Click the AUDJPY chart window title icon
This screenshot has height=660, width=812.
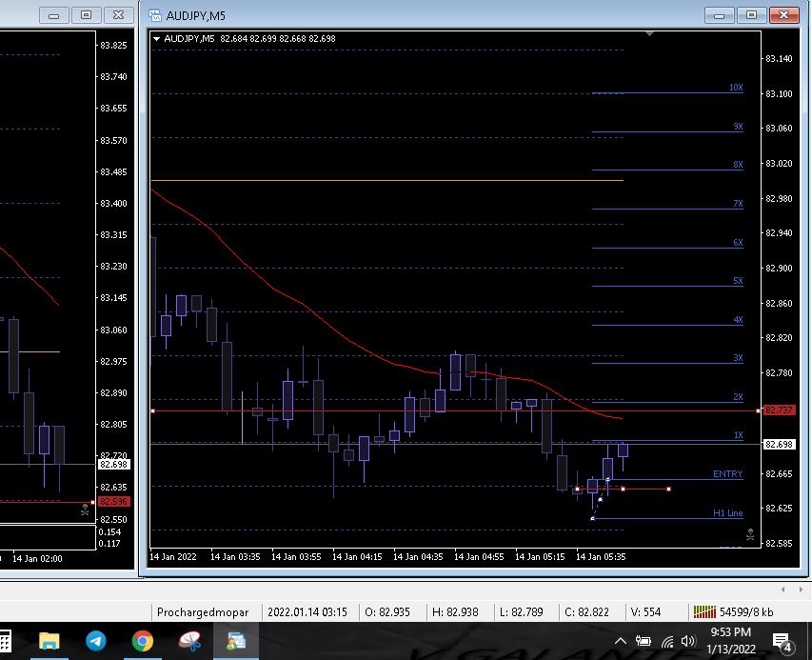153,15
